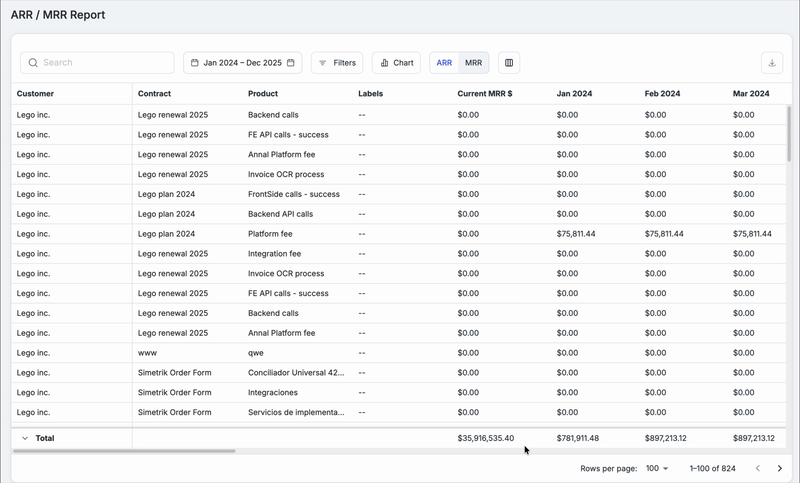The image size is (800, 483).
Task: Click the Mar 2024 column header
Action: [x=751, y=93]
